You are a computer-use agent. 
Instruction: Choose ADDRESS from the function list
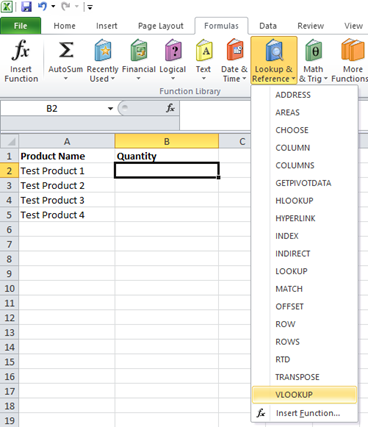point(304,95)
